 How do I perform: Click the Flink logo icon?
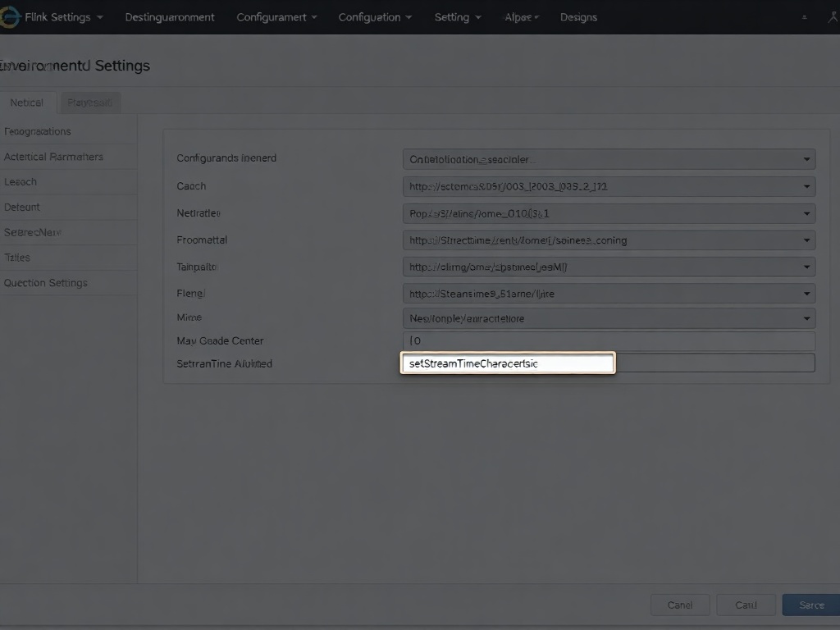9,17
